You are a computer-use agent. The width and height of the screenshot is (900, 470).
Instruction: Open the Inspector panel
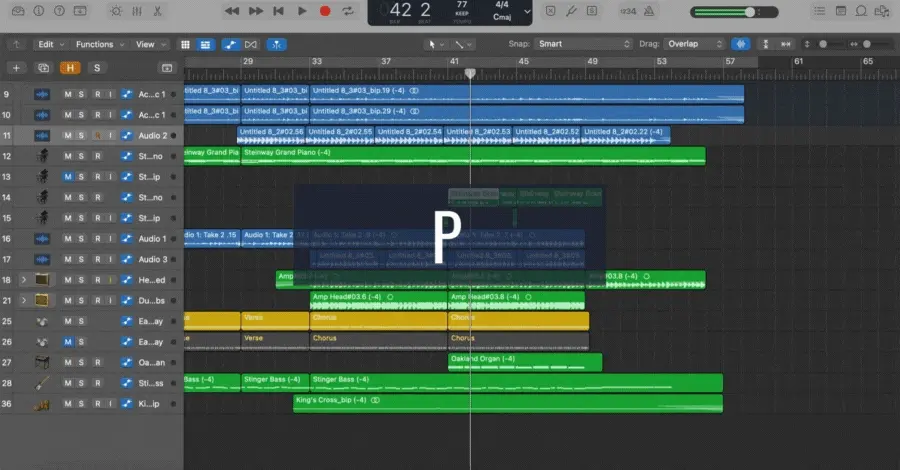point(38,11)
